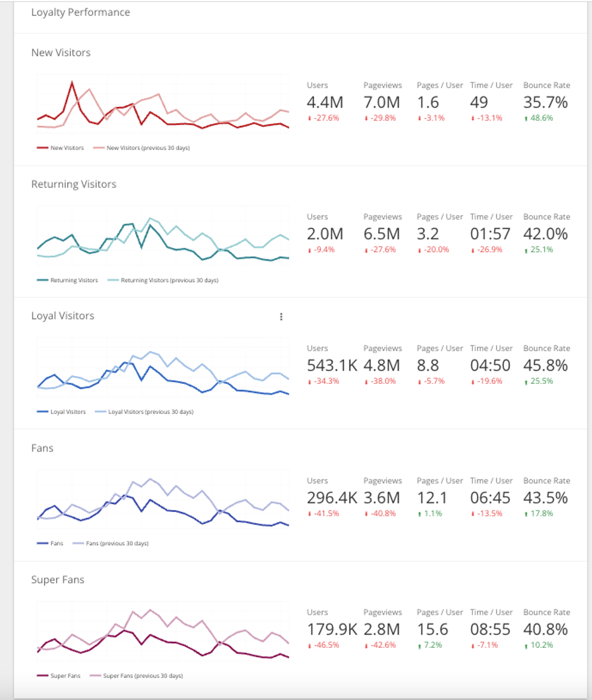Open the Loyal Visitors three-dot options menu
Image resolution: width=592 pixels, height=700 pixels.
[281, 317]
